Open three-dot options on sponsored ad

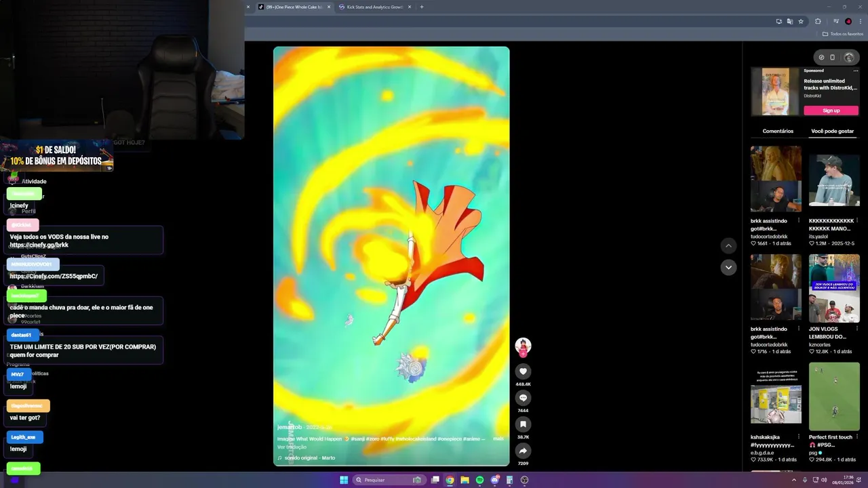point(856,70)
